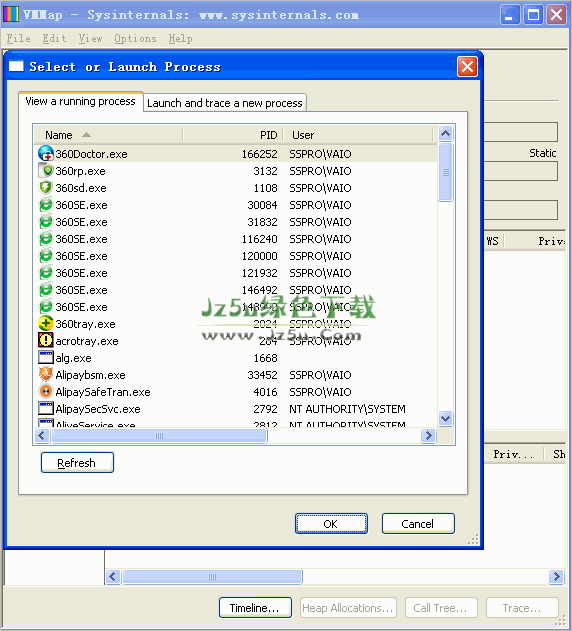The height and width of the screenshot is (631, 572).
Task: Click the AlipaySafeTran.exe icon
Action: coord(46,391)
